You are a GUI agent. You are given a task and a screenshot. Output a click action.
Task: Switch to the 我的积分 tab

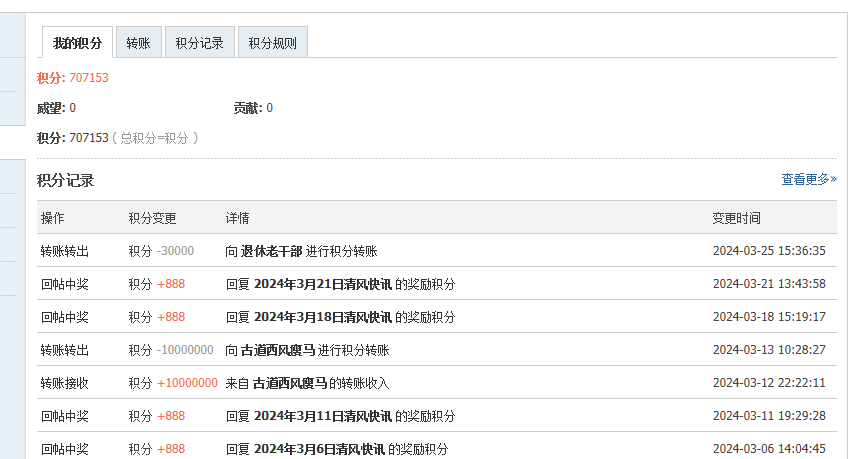[77, 43]
